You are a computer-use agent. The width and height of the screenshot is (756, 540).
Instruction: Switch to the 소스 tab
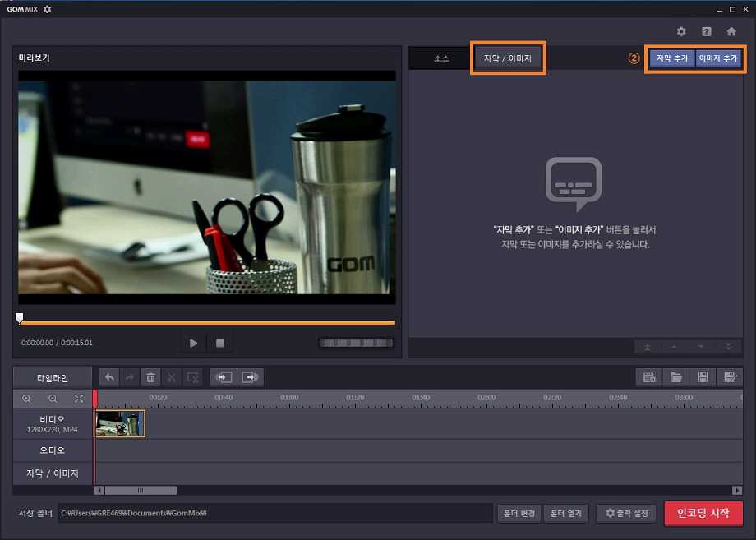pos(441,58)
